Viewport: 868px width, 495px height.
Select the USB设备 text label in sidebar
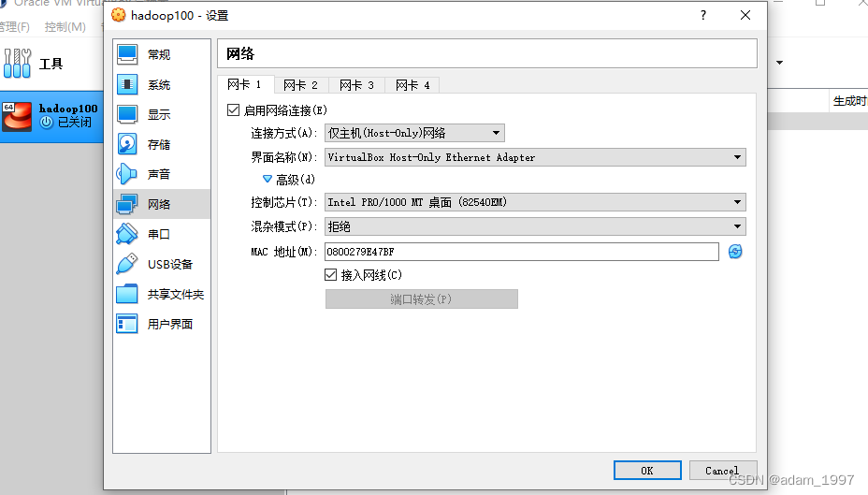pos(170,264)
